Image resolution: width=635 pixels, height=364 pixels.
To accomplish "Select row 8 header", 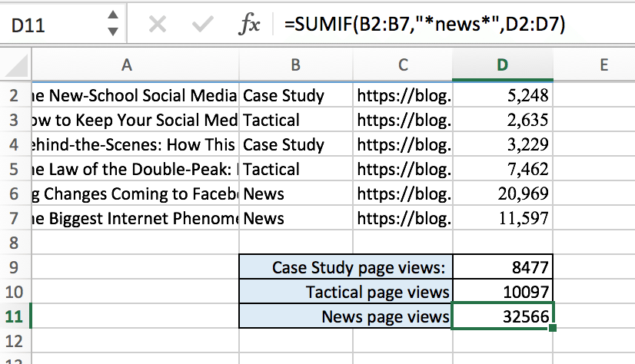I will [15, 243].
